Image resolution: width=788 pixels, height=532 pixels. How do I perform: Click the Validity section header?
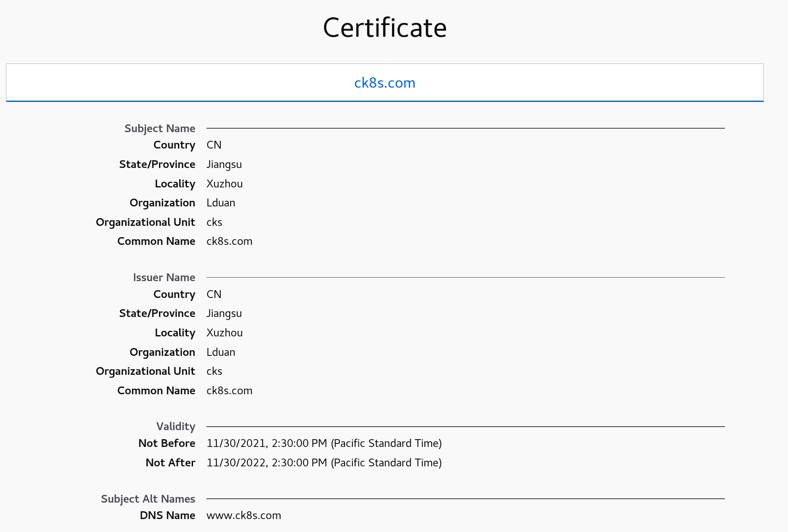pos(176,426)
